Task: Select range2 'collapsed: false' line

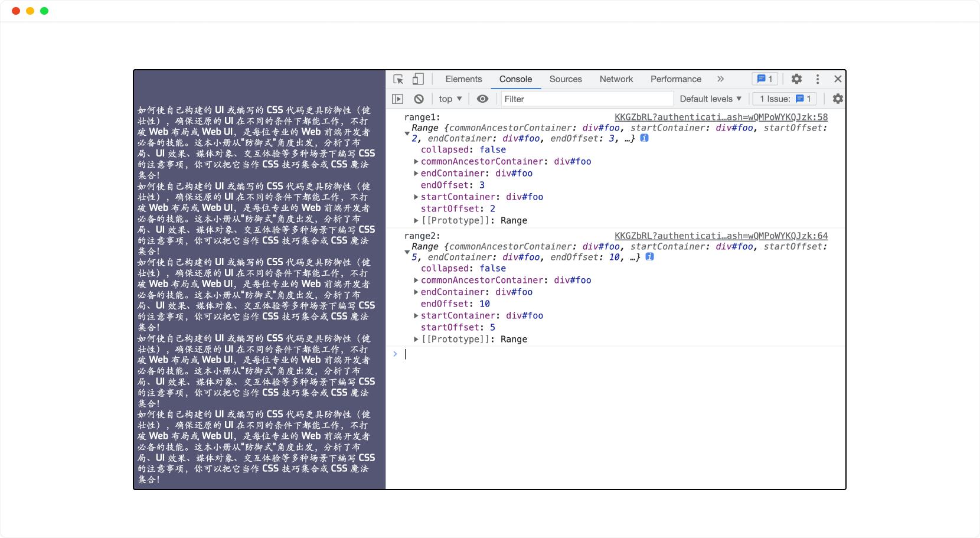Action: tap(463, 269)
